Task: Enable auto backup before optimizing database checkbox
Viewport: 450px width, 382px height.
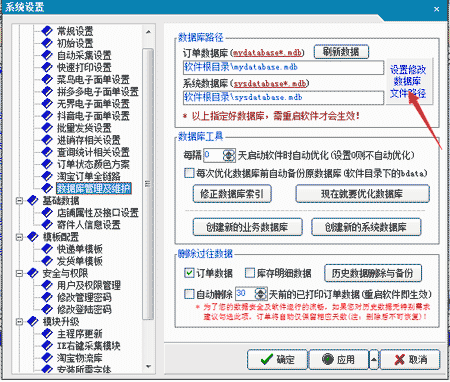Action: 189,173
